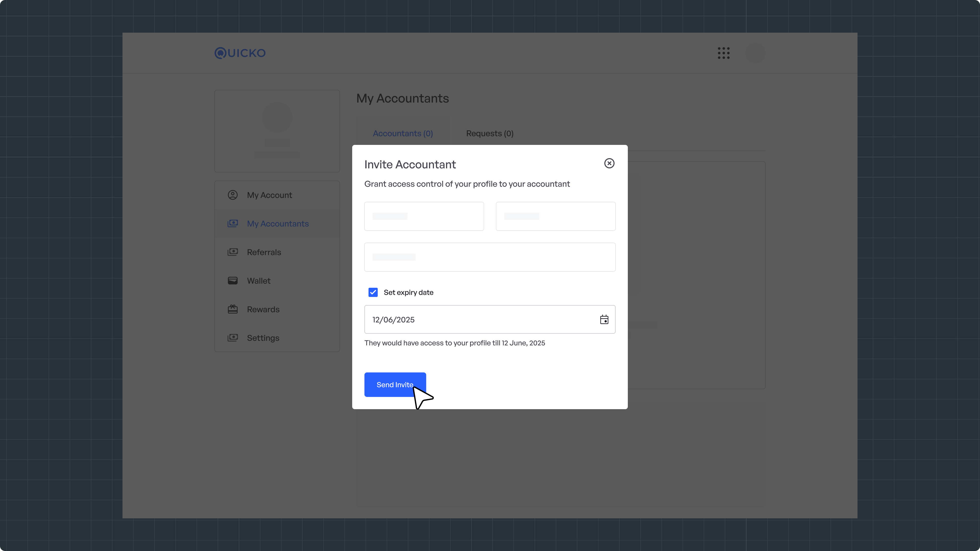Open My Account in sidebar
Image resolution: width=980 pixels, height=551 pixels.
pyautogui.click(x=277, y=195)
